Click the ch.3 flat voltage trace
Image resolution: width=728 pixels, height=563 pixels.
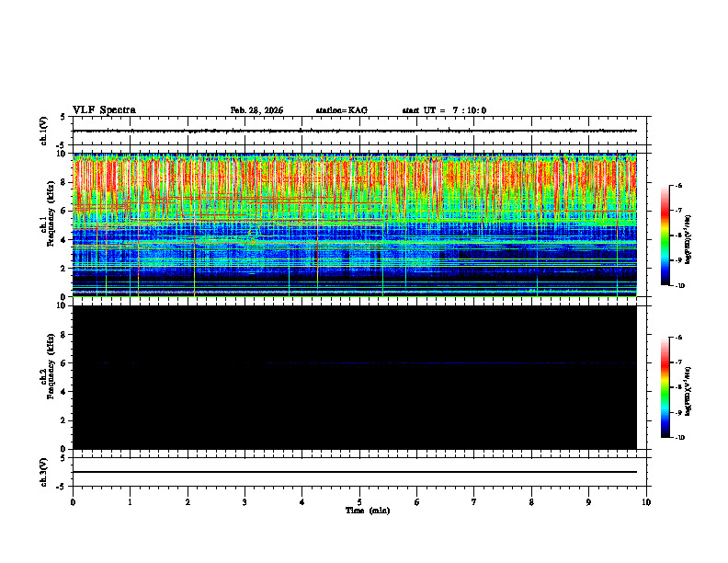click(355, 472)
